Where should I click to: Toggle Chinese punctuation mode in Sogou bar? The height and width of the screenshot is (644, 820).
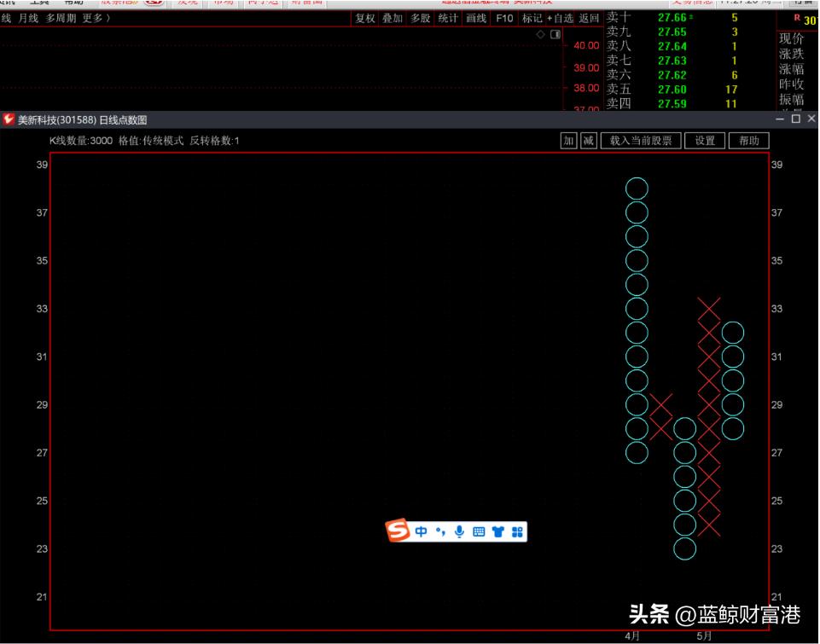[x=440, y=531]
